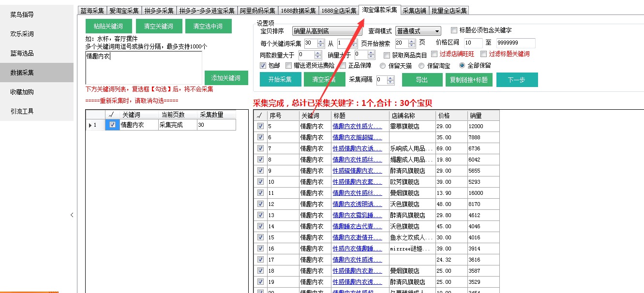Screen dimensions: 644x293
Task: Click 复制链接+标题 to copy results
Action: pos(468,79)
